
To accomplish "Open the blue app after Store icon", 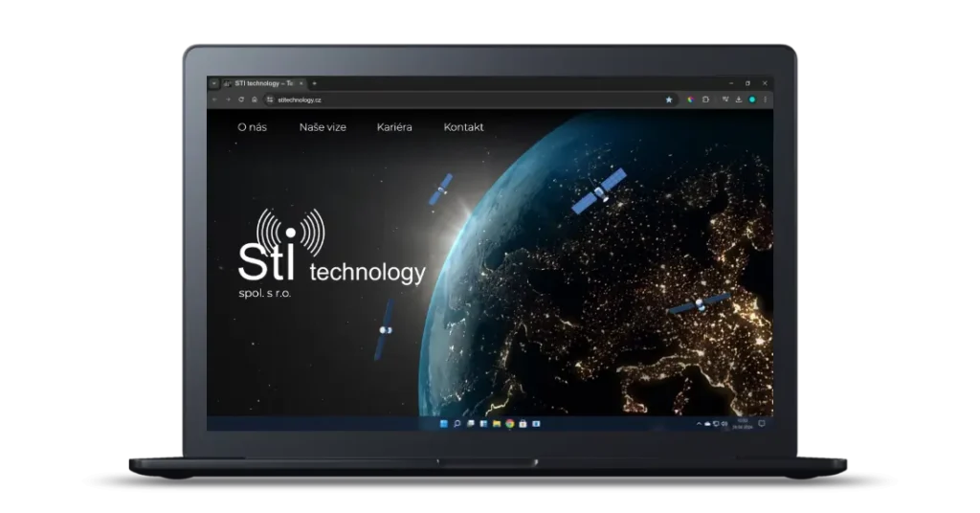I will click(536, 424).
